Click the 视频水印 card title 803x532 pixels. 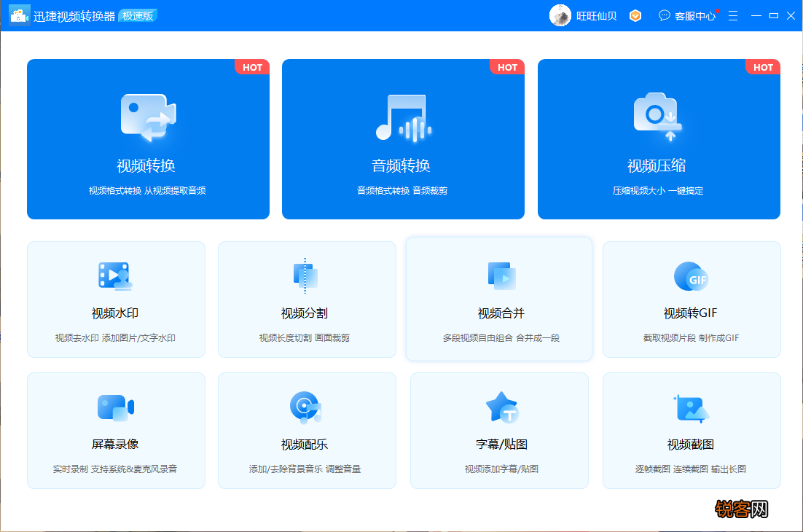115,313
